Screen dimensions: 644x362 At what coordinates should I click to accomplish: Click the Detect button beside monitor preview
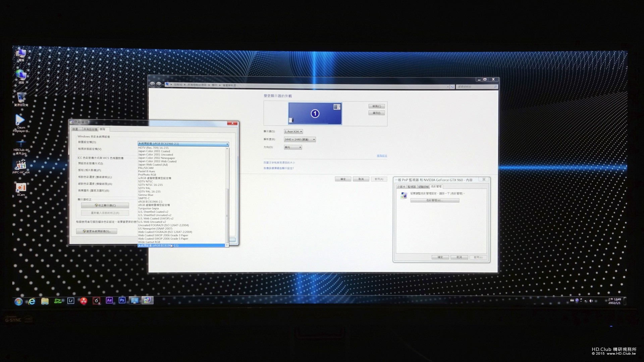pyautogui.click(x=377, y=106)
